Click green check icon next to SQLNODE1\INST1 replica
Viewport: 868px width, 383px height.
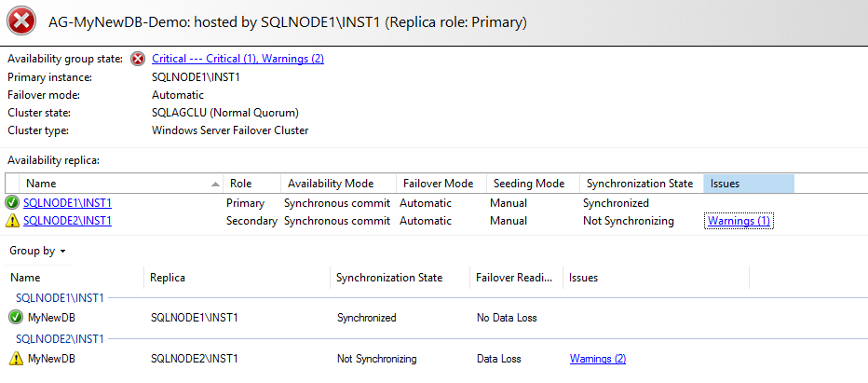pos(13,203)
